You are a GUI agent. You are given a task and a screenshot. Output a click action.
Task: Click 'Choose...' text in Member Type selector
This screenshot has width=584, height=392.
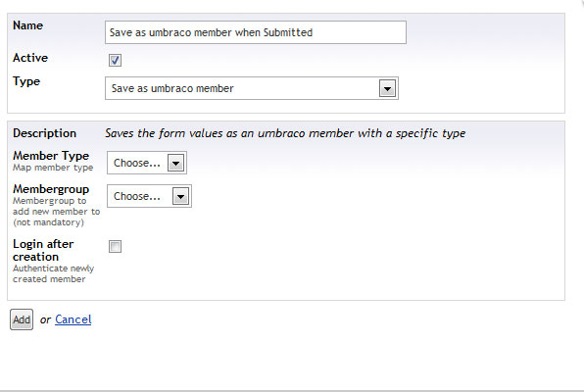136,163
